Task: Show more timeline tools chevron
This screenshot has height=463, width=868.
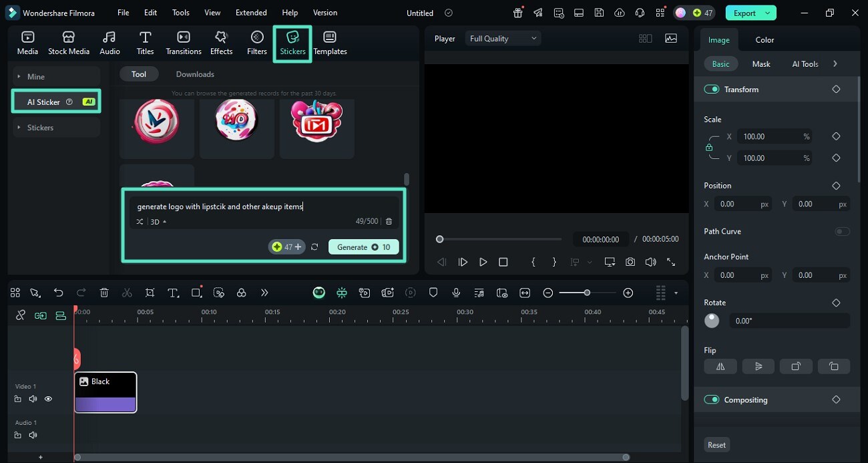Action: tap(264, 293)
